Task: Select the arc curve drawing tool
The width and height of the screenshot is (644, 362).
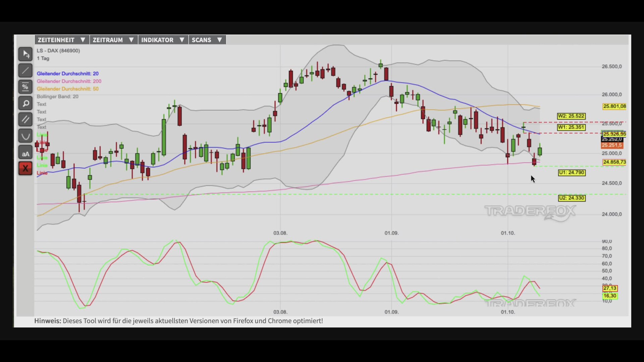Action: 25,136
